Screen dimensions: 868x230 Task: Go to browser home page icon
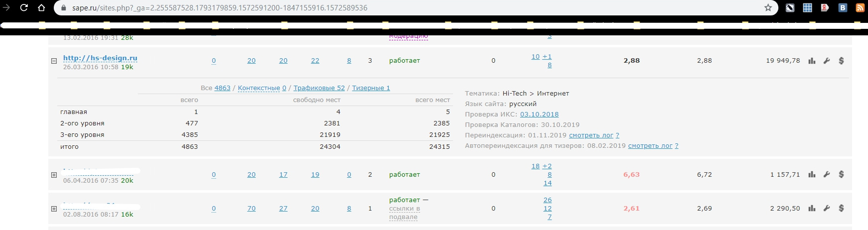coord(41,7)
